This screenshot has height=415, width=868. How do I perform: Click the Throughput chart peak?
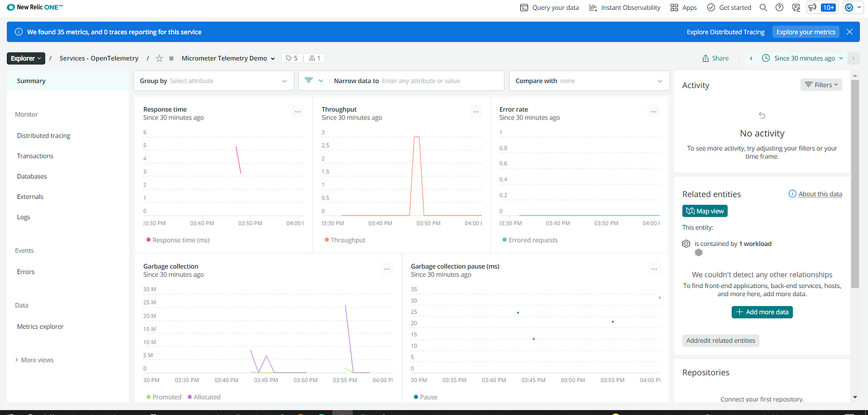coord(417,137)
